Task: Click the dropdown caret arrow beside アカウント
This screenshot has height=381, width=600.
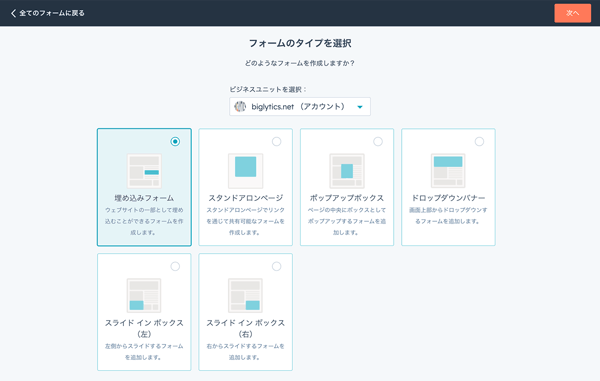Action: pyautogui.click(x=360, y=107)
